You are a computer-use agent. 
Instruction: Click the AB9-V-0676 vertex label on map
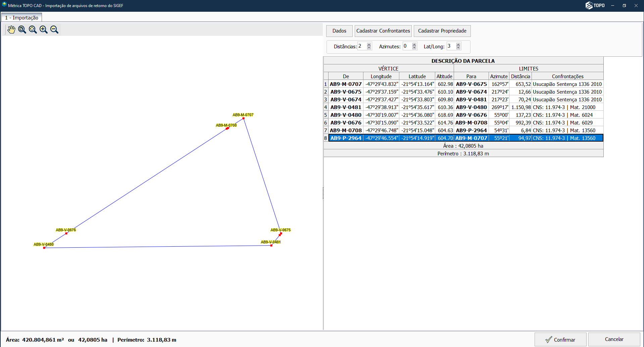coord(66,230)
